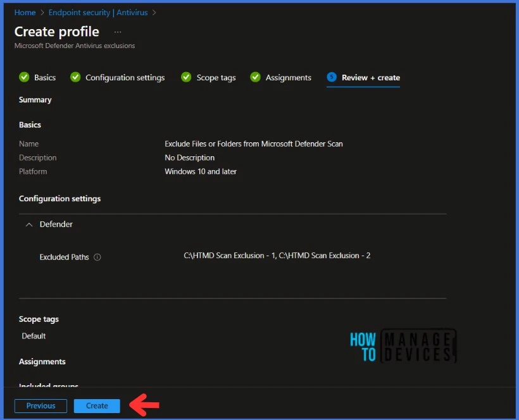Open the Home breadcrumb link
The width and height of the screenshot is (519, 420).
click(25, 13)
